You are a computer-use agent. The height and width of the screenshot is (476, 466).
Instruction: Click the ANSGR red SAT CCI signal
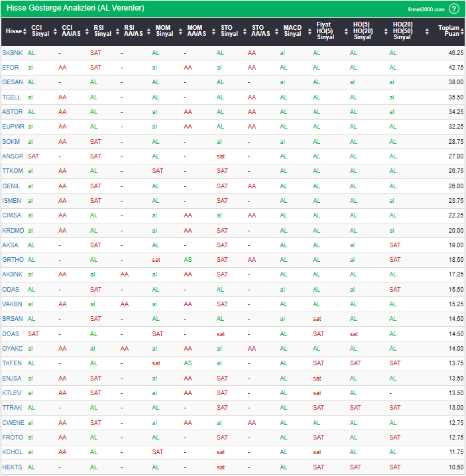(33, 156)
